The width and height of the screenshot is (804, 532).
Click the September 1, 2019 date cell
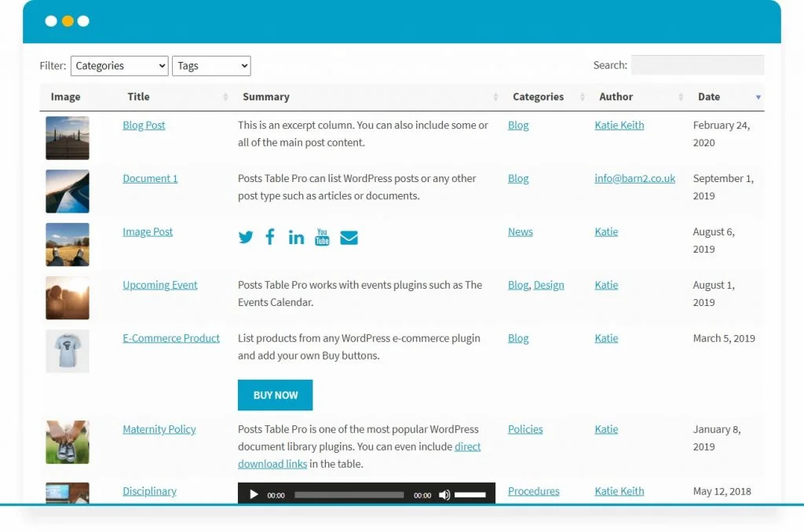click(x=723, y=187)
